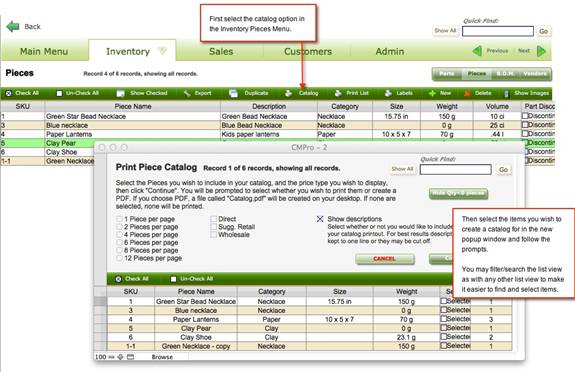Tick the Direct price checkbox
This screenshot has width=575, height=372.
(213, 219)
